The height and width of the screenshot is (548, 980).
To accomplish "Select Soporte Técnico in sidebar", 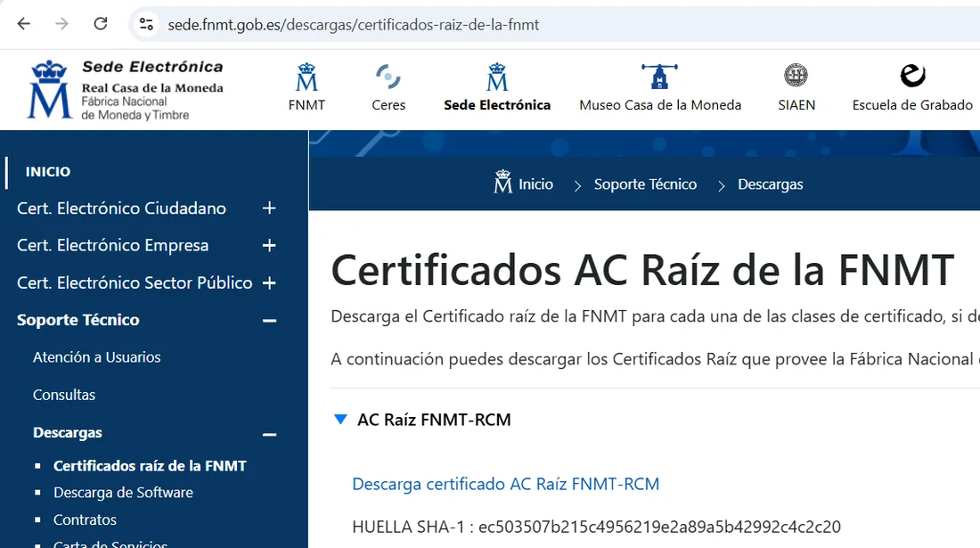I will [78, 320].
